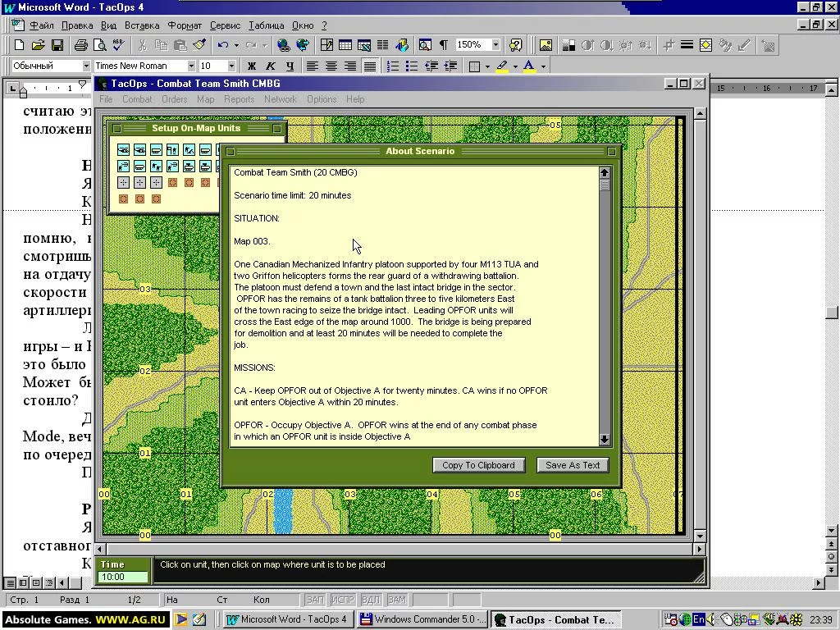This screenshot has height=630, width=840.
Task: Click the Open file icon in Word
Action: [38, 45]
